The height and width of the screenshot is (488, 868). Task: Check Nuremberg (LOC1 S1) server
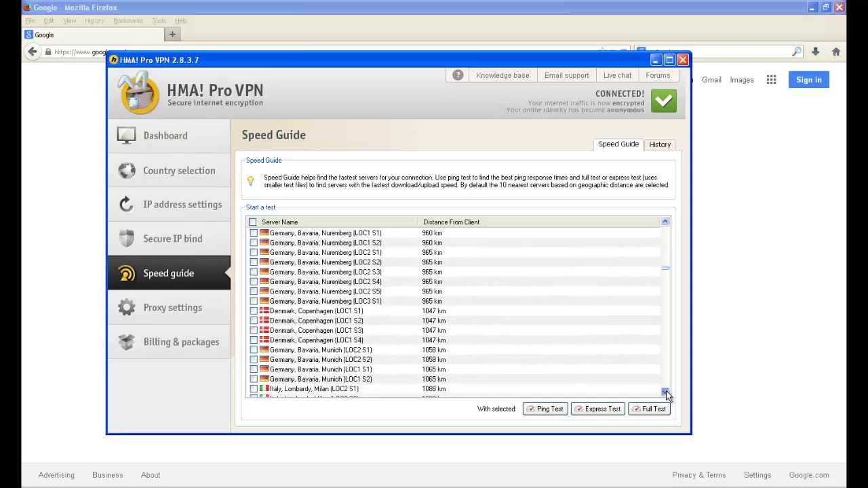coord(254,233)
